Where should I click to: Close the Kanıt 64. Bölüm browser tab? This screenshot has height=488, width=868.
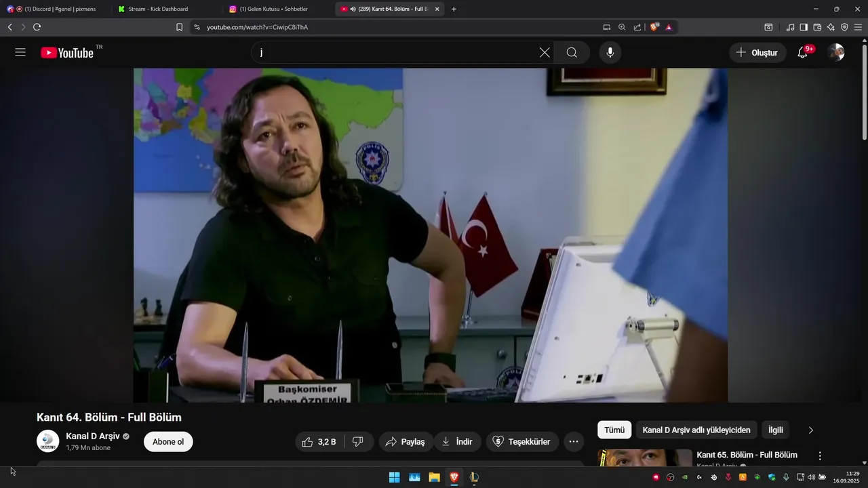437,9
